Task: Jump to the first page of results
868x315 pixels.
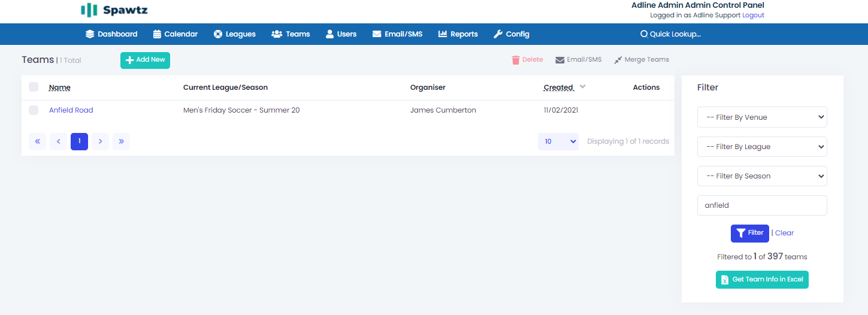Action: pyautogui.click(x=37, y=141)
